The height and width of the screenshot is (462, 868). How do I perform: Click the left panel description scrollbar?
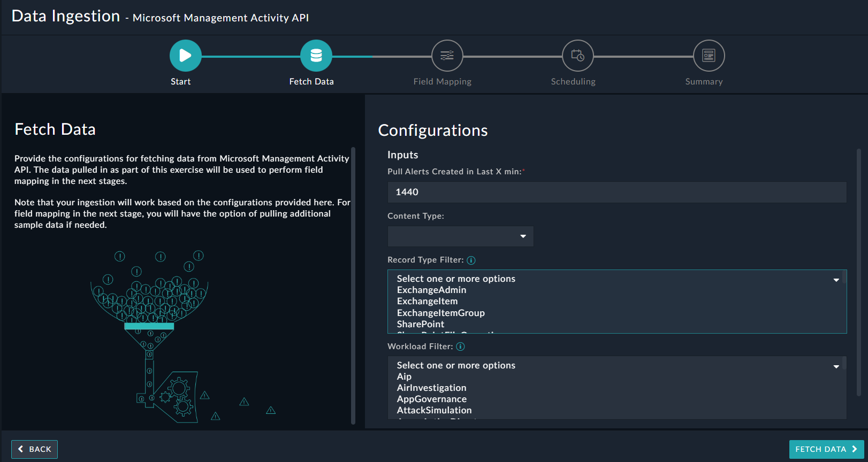pyautogui.click(x=353, y=286)
